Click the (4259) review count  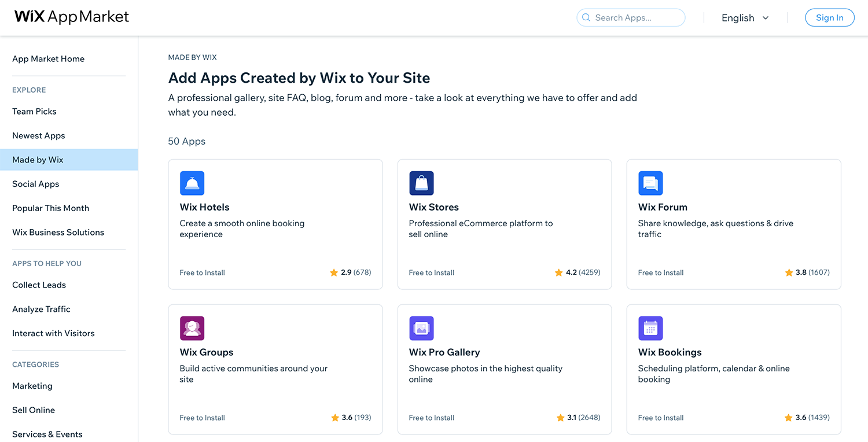point(590,272)
